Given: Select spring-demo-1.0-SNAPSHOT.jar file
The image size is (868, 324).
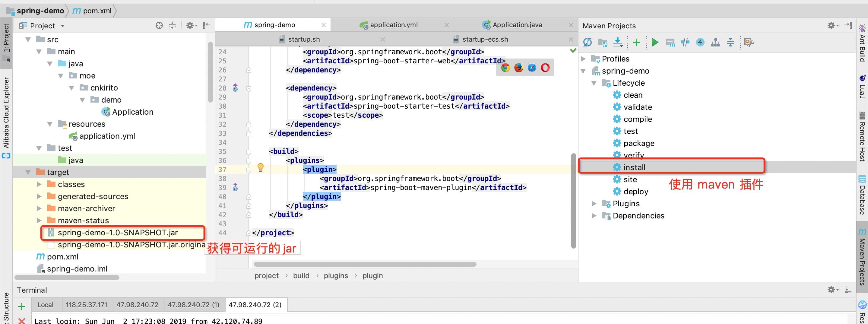Looking at the screenshot, I should tap(118, 233).
